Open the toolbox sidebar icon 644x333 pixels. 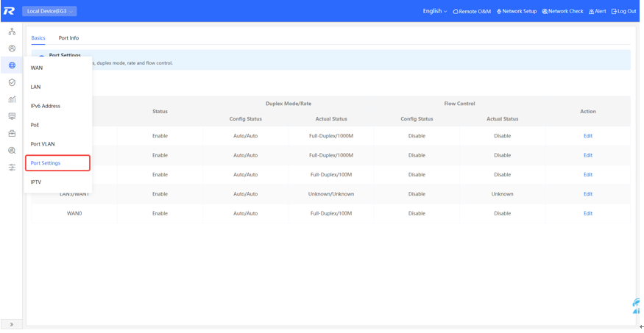(x=12, y=133)
